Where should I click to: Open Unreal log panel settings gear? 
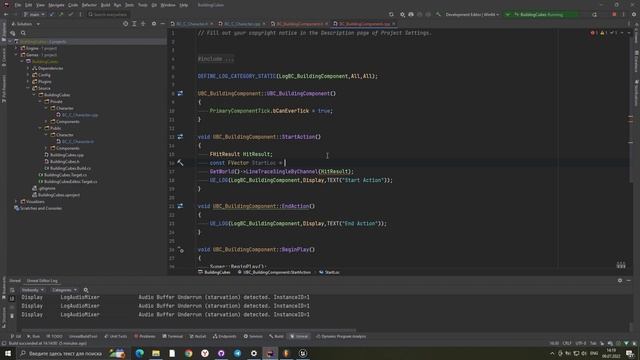pos(620,280)
